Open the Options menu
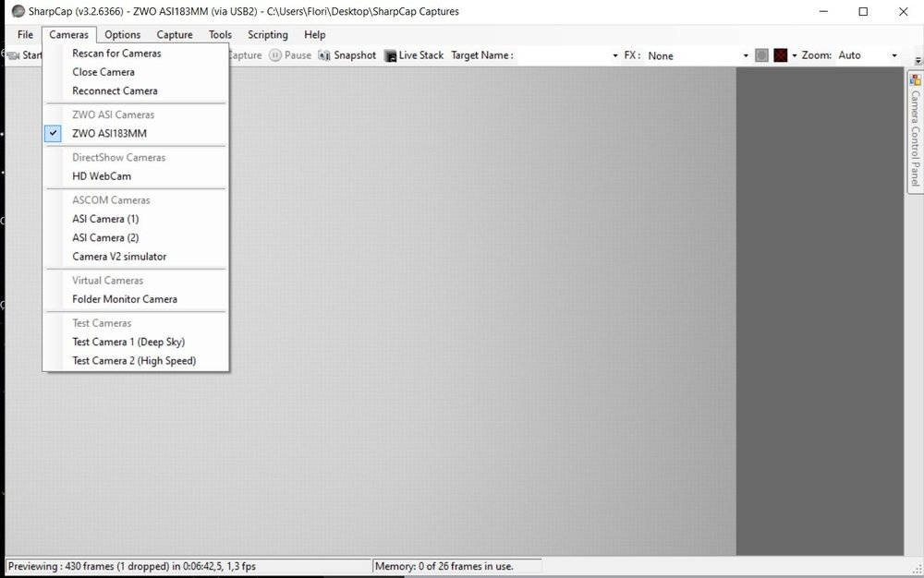The height and width of the screenshot is (578, 924). pyautogui.click(x=123, y=35)
